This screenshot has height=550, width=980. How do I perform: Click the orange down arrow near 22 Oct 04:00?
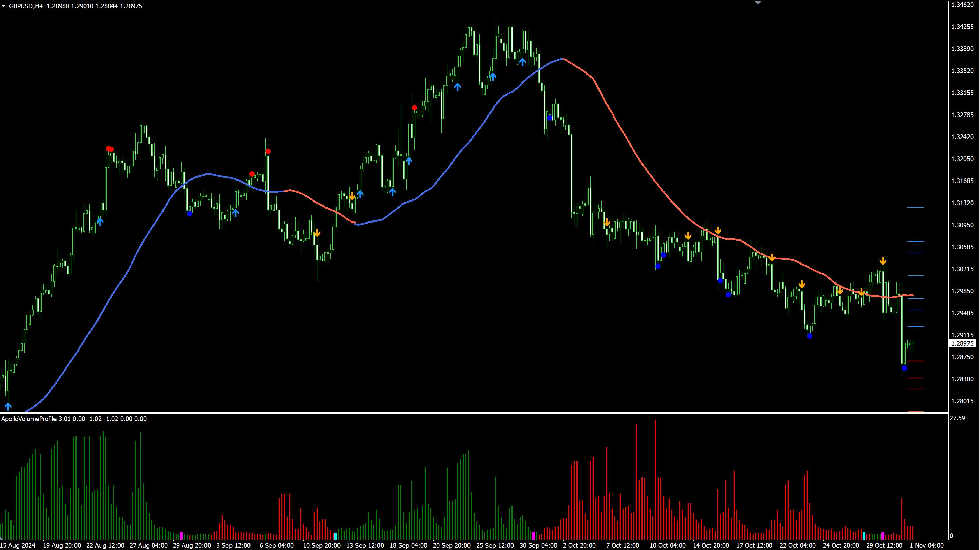pyautogui.click(x=802, y=285)
